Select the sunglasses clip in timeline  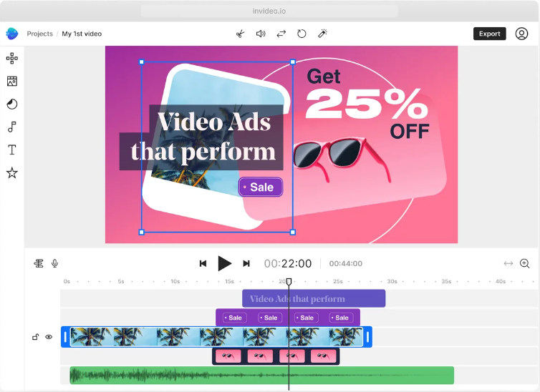276,356
